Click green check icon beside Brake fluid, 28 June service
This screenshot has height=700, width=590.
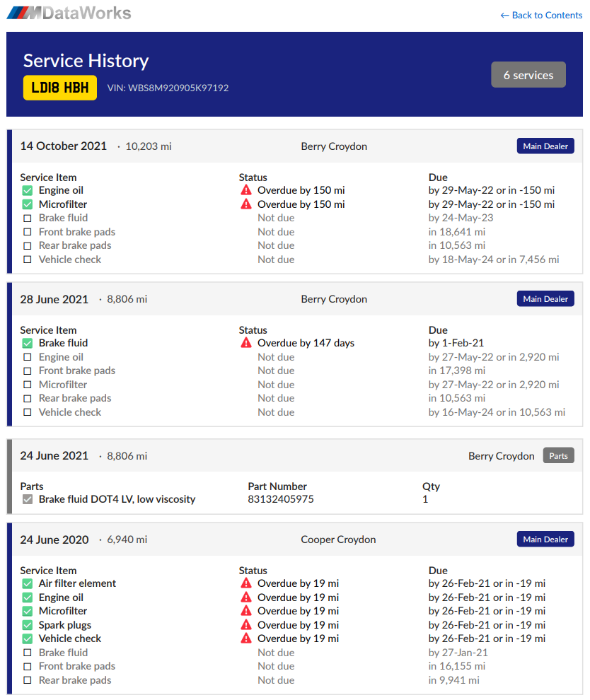click(27, 342)
